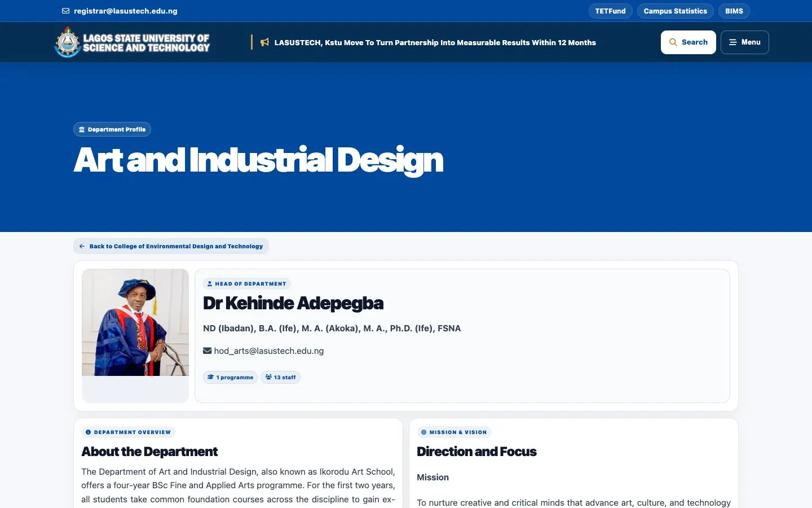Click the magnifier icon in Search
This screenshot has width=812, height=508.
[673, 42]
